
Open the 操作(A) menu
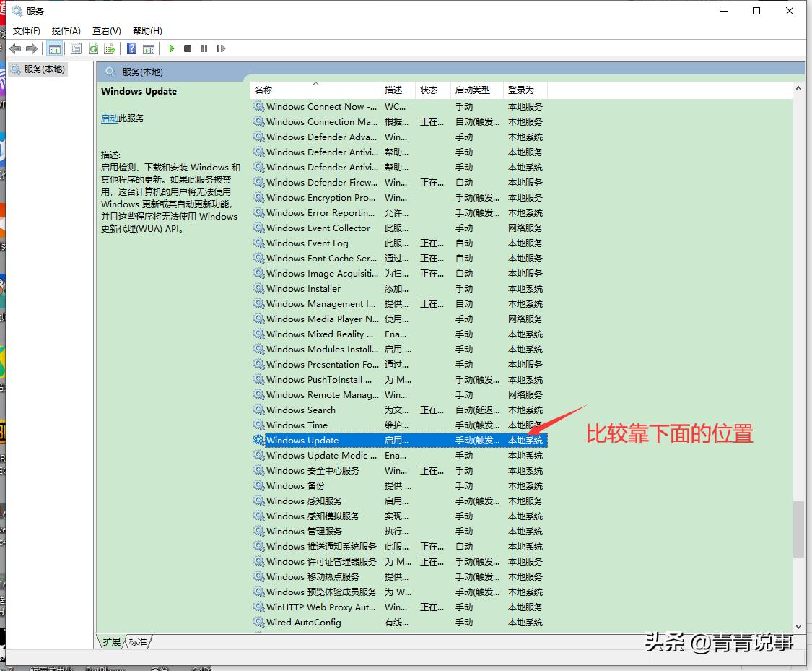pyautogui.click(x=66, y=30)
